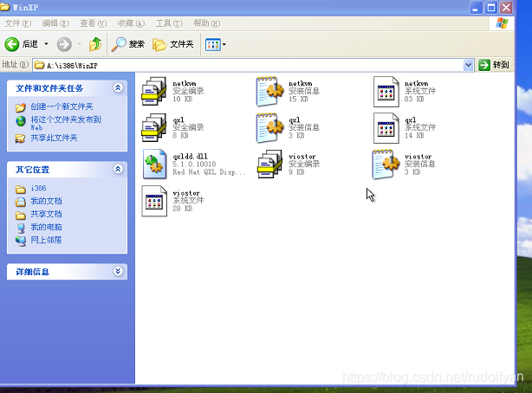
Task: Select the netkvm system file icon
Action: 386,92
